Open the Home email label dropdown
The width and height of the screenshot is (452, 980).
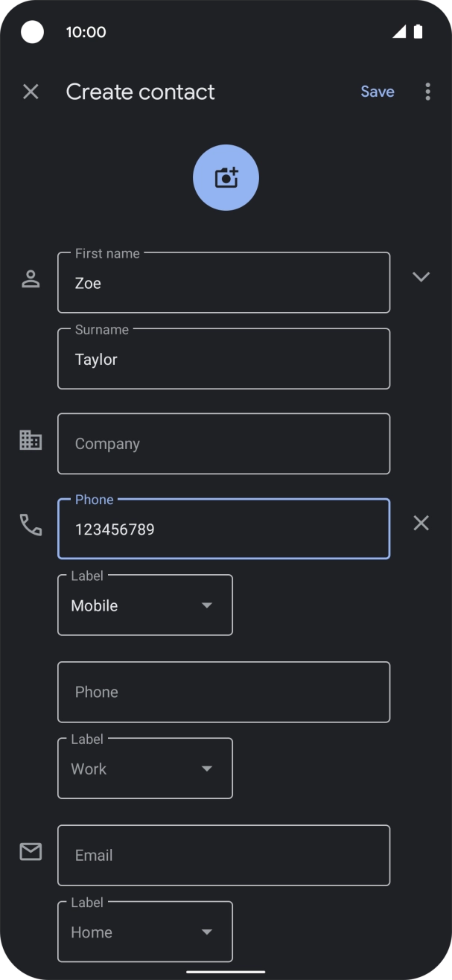click(145, 932)
